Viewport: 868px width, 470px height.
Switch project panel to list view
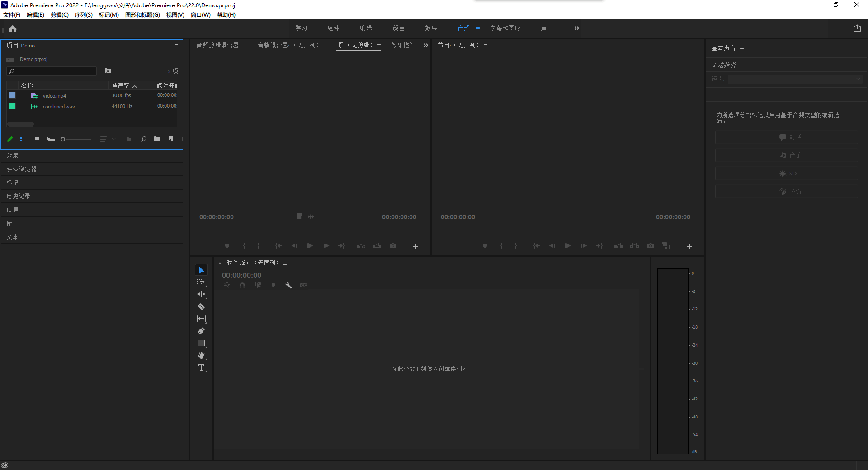pyautogui.click(x=24, y=139)
